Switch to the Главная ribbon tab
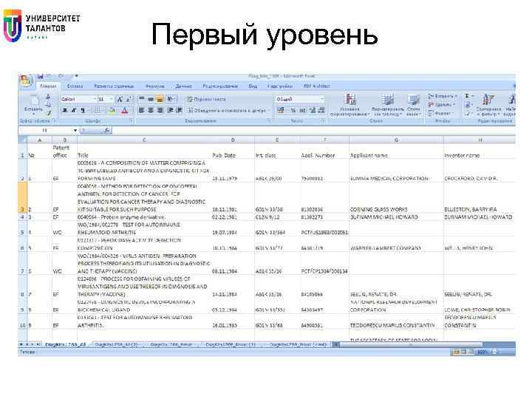Screen dimensions: 532x399 pos(48,86)
